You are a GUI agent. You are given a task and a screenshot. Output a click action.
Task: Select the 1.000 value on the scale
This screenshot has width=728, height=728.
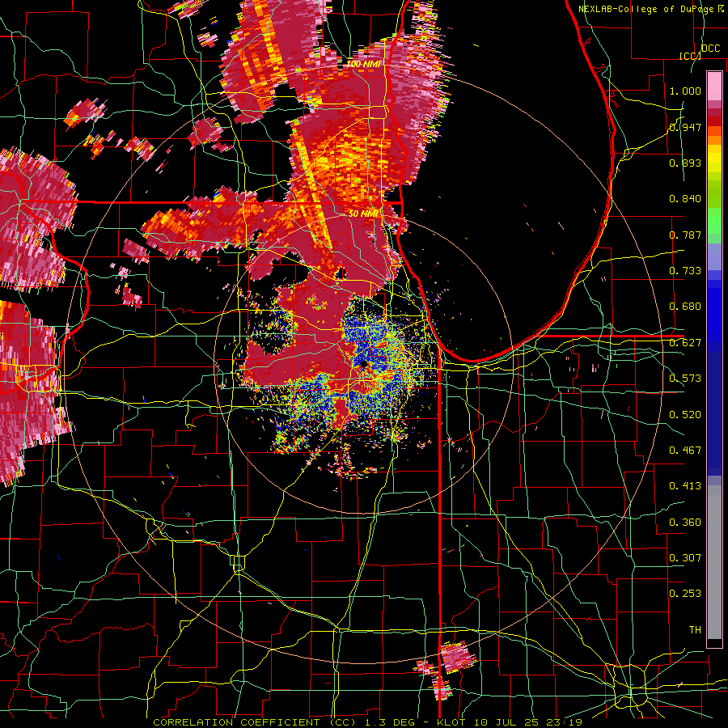point(685,91)
